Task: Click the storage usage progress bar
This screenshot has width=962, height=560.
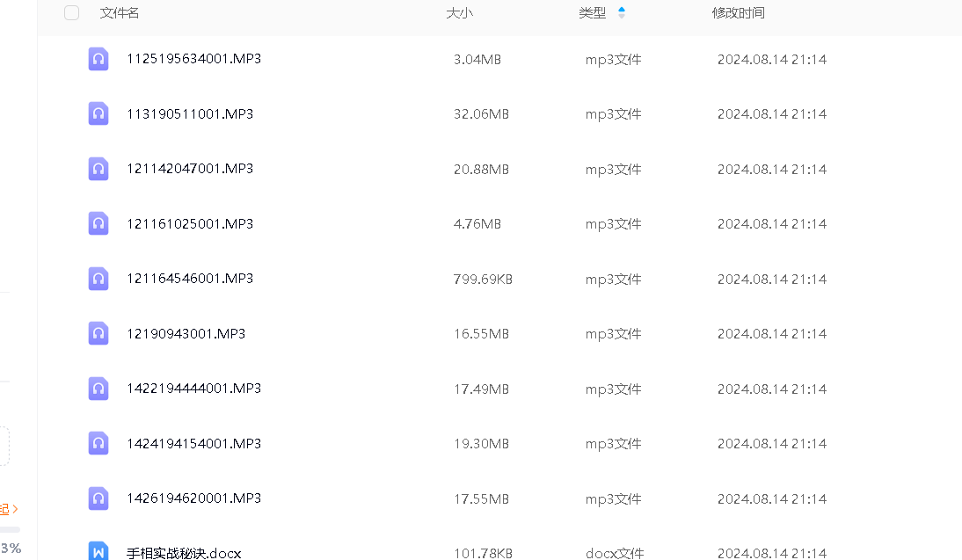Action: pos(11,529)
